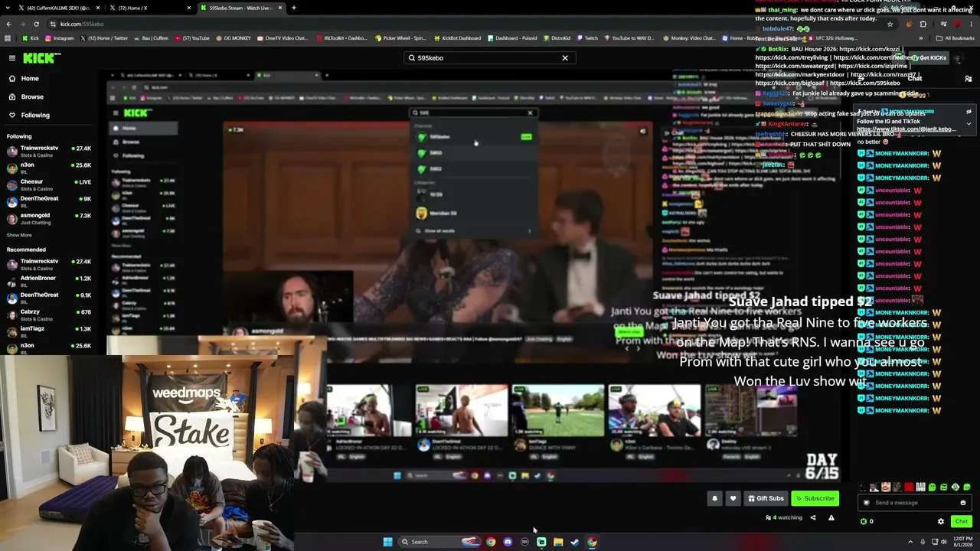
Task: Clear the Kick search with the X
Action: tap(565, 58)
